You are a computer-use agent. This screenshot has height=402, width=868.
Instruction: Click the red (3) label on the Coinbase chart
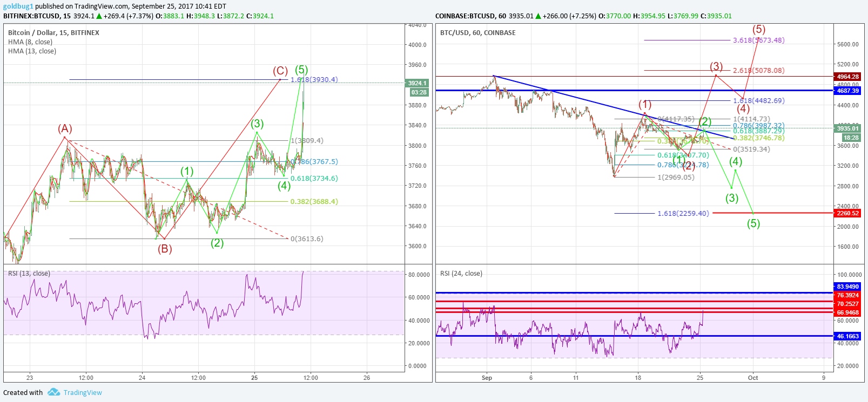716,66
